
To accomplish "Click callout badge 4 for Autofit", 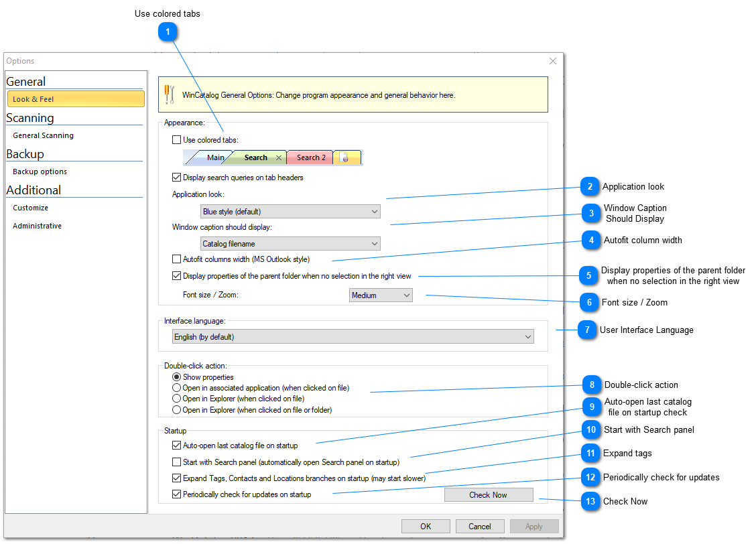I will (x=591, y=241).
